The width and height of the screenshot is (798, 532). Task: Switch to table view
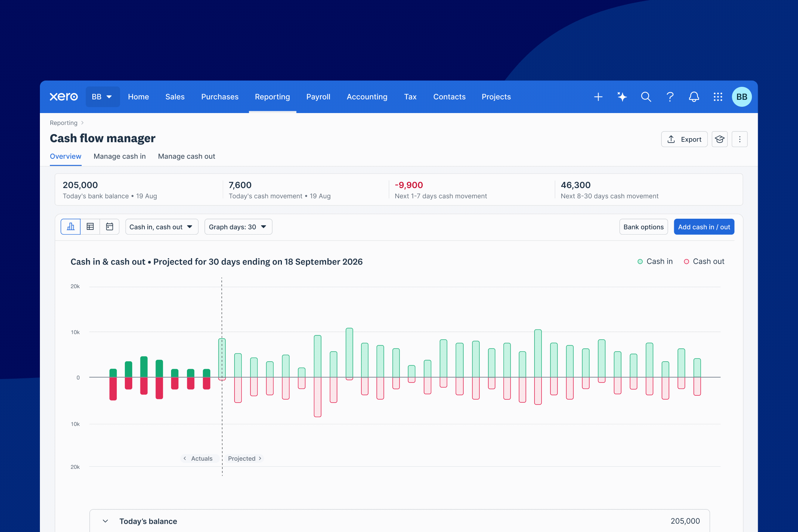tap(90, 227)
